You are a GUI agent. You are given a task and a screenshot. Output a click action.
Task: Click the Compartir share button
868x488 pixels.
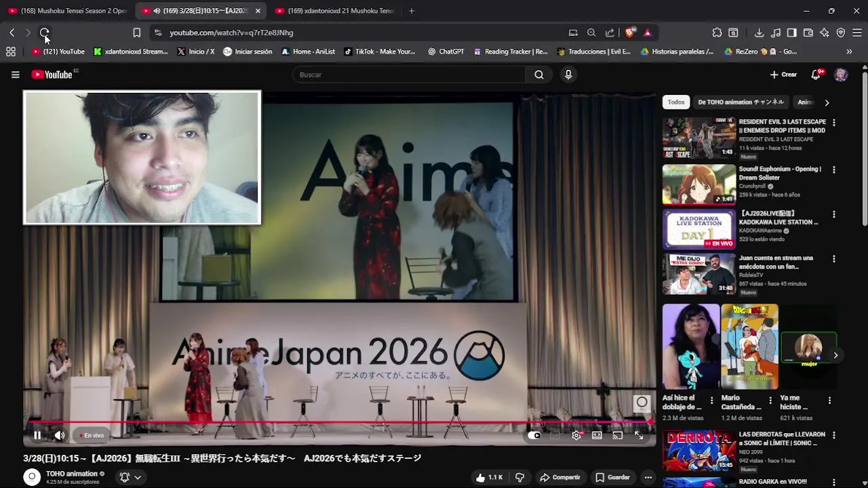click(560, 477)
